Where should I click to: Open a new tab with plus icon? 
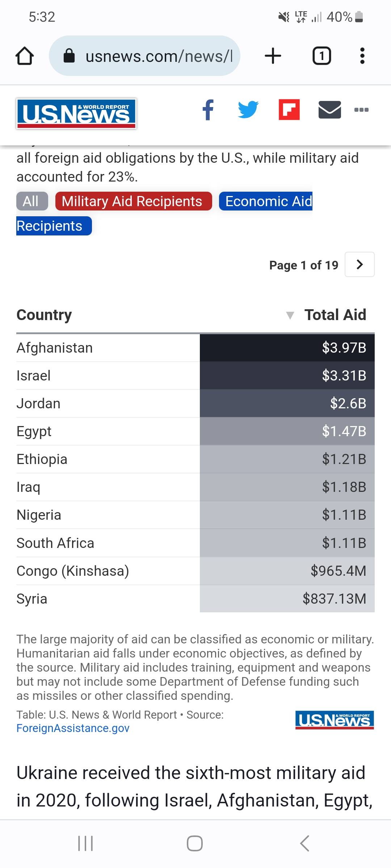[273, 56]
